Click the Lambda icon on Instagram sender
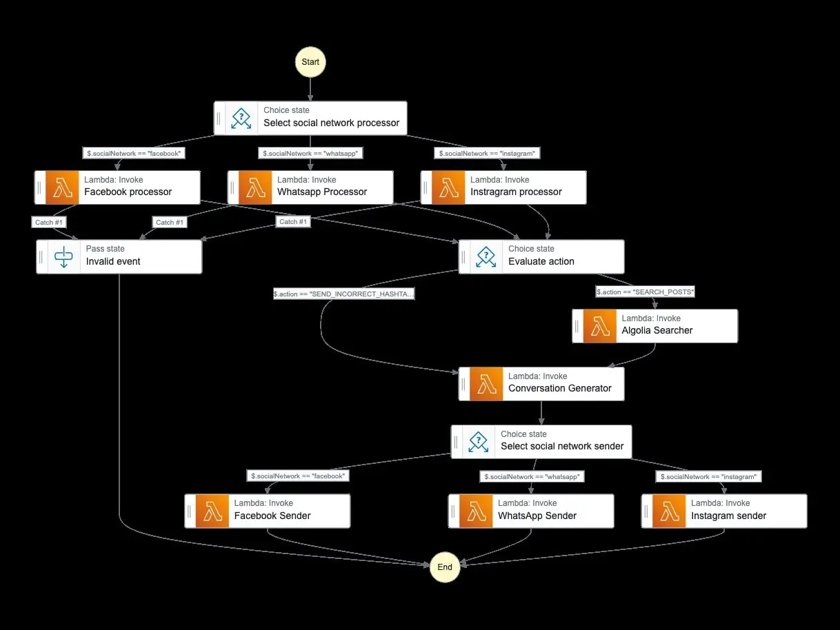 pyautogui.click(x=669, y=511)
